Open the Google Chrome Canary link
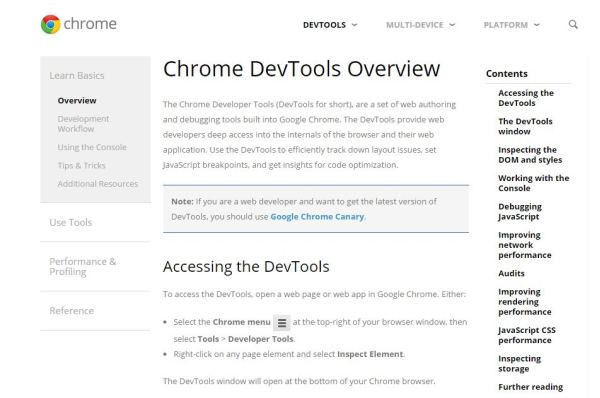Viewport: 600px width, 398px height. (317, 217)
